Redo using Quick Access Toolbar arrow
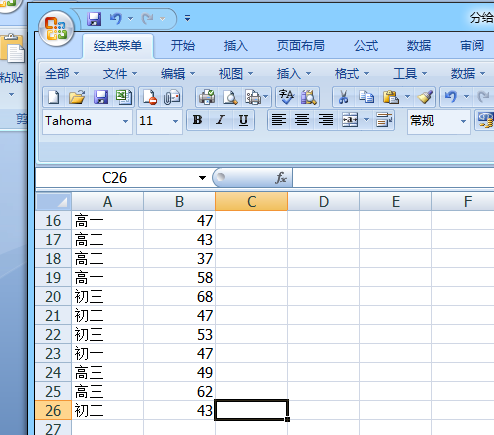The image size is (494, 435). click(x=148, y=19)
